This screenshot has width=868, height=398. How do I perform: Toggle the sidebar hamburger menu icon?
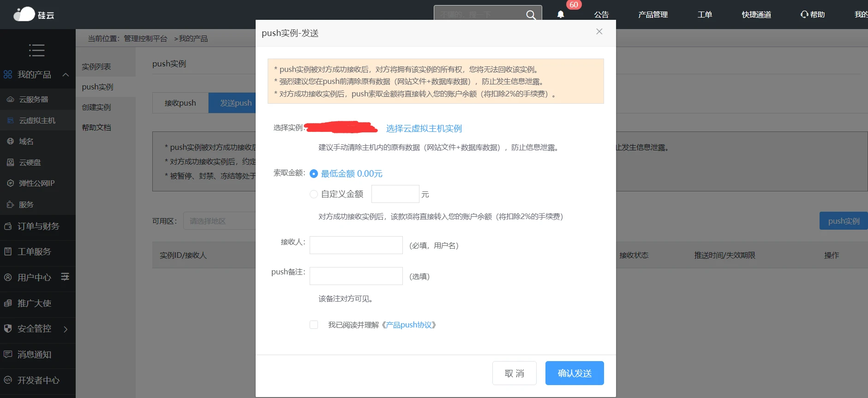[x=37, y=50]
